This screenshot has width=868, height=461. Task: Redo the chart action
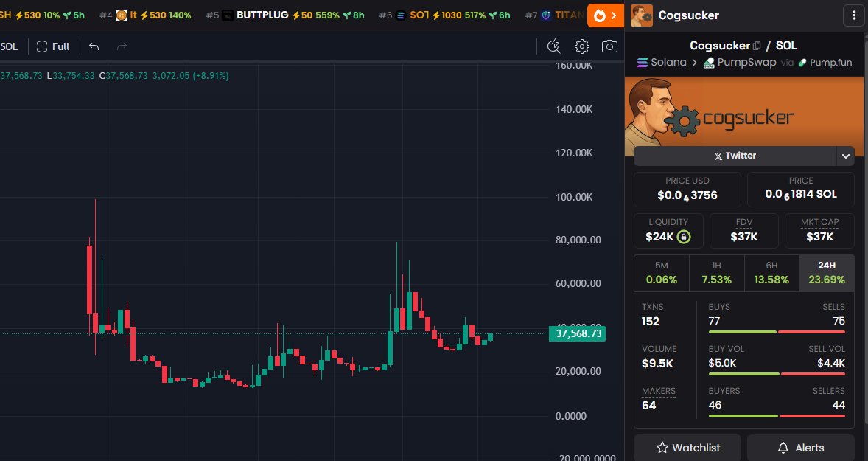(x=122, y=46)
